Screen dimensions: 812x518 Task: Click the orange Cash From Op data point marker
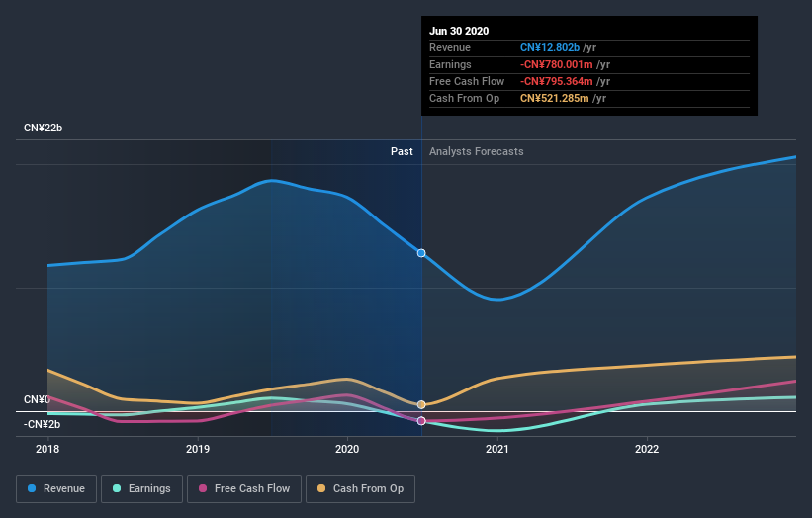pyautogui.click(x=421, y=404)
